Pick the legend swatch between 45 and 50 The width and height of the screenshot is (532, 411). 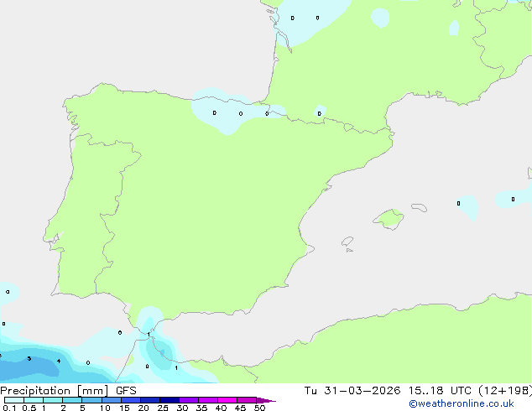pos(247,400)
